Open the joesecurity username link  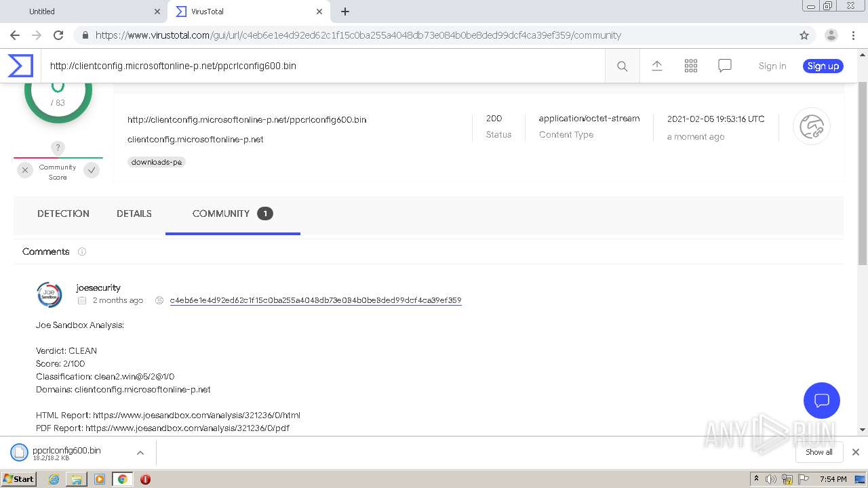point(98,287)
